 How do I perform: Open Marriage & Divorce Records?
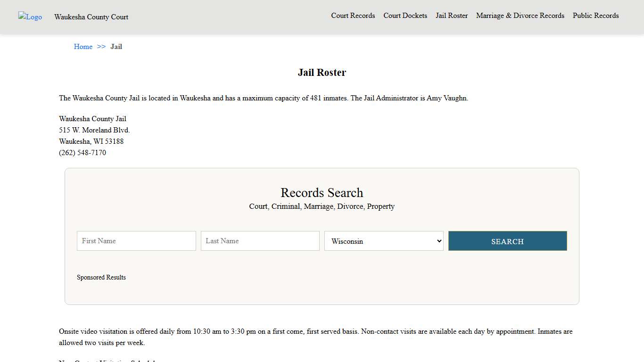click(520, 16)
